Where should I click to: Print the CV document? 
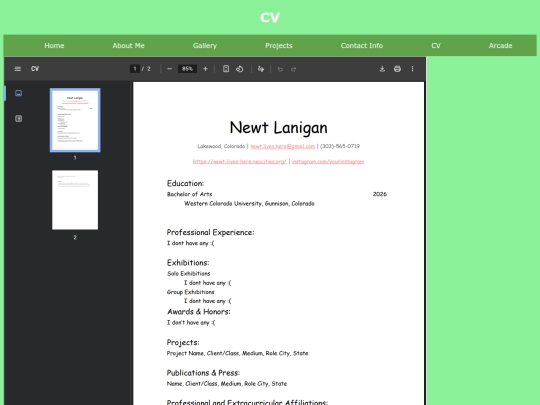click(397, 69)
